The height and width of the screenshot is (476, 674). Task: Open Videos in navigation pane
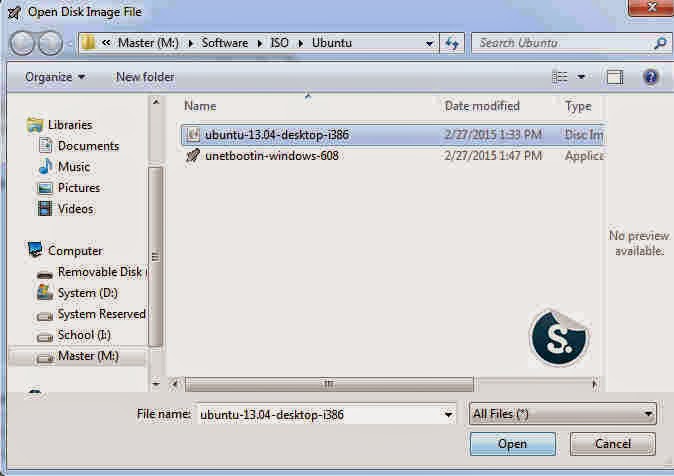pyautogui.click(x=76, y=209)
